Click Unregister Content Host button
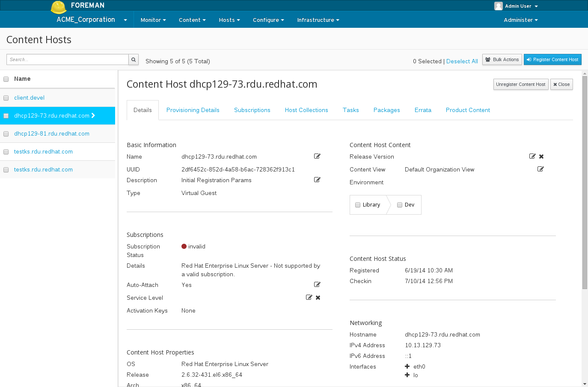 pos(521,84)
